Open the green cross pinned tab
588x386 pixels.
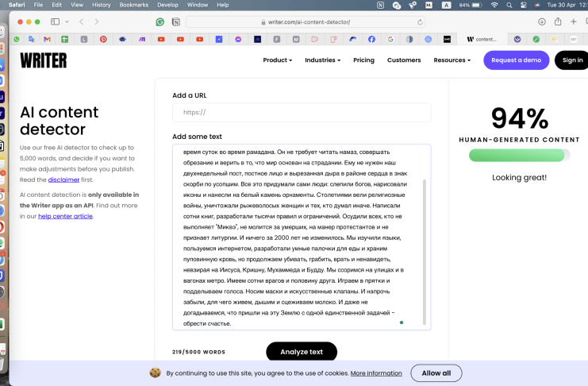(65, 39)
